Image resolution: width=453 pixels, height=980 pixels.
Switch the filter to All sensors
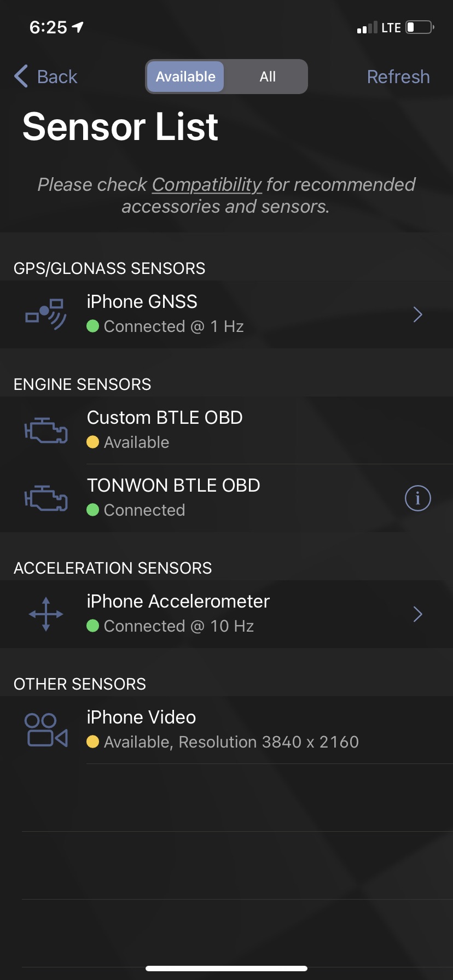pos(268,77)
